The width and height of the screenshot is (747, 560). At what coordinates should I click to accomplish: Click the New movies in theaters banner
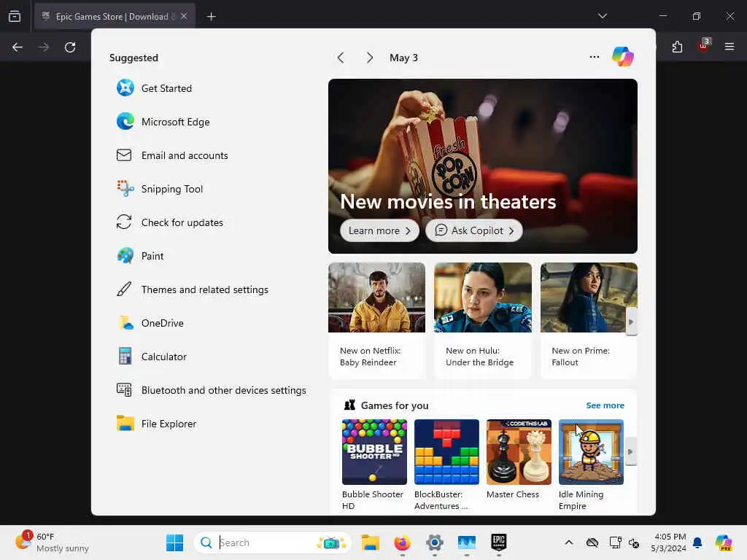click(483, 166)
